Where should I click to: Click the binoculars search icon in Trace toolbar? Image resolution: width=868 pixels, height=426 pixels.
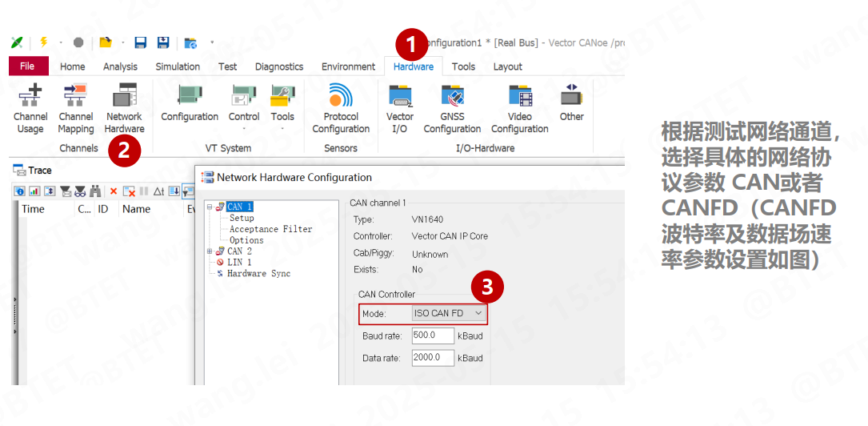(95, 191)
